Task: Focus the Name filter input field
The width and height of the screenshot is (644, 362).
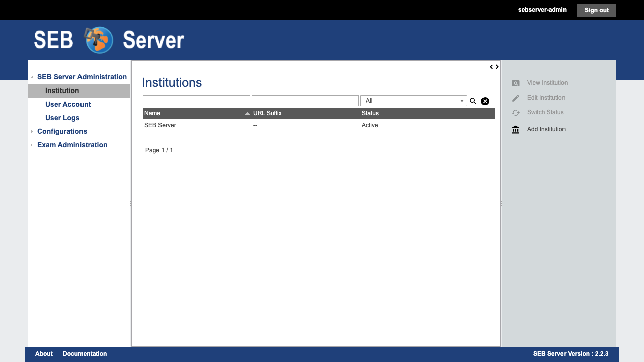Action: coord(196,101)
